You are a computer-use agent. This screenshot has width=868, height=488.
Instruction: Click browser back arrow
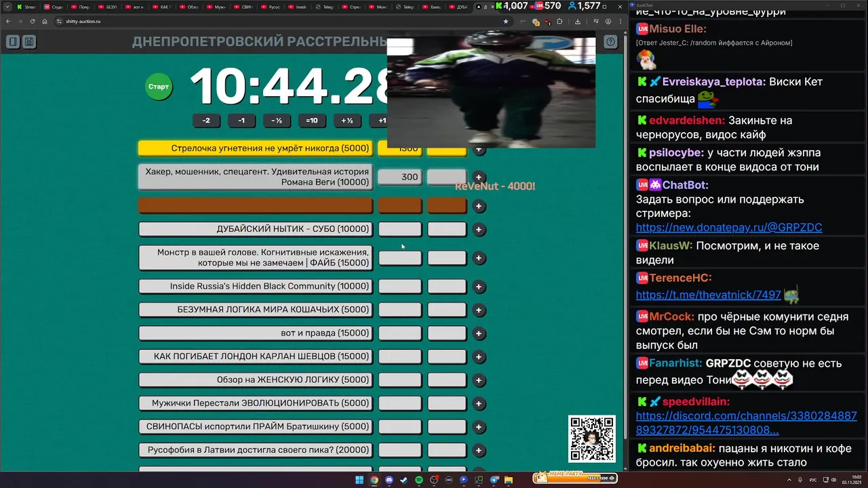pyautogui.click(x=9, y=21)
